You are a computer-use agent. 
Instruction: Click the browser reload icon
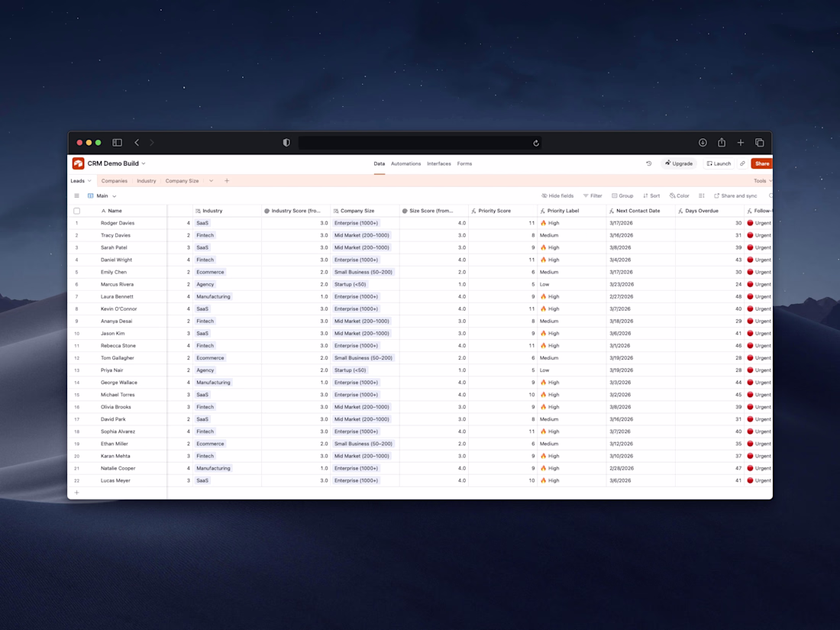click(536, 143)
